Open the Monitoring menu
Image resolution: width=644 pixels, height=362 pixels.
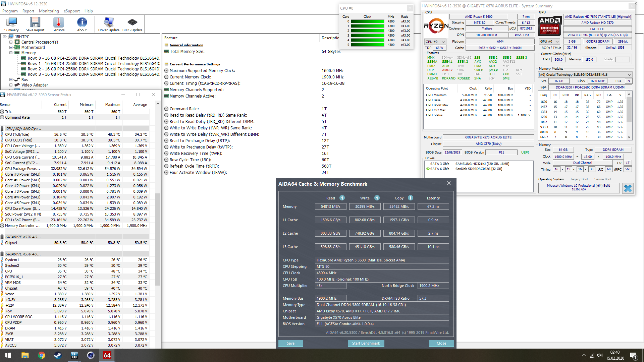pyautogui.click(x=49, y=11)
